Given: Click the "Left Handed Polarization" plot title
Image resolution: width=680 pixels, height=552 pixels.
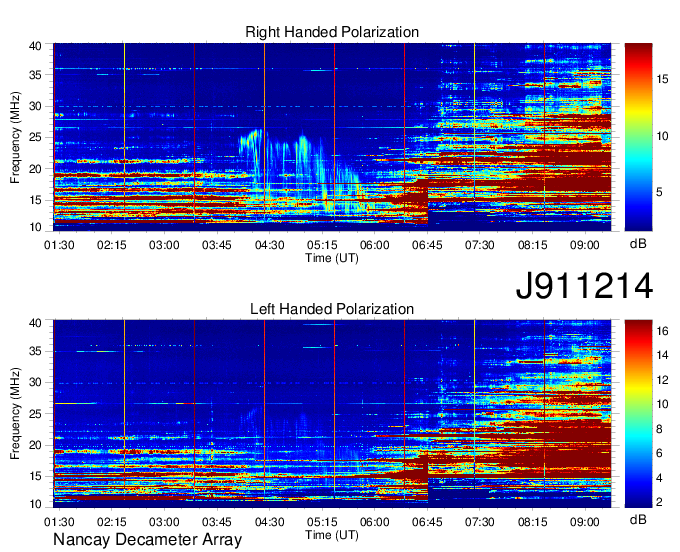Looking at the screenshot, I should click(x=332, y=309).
